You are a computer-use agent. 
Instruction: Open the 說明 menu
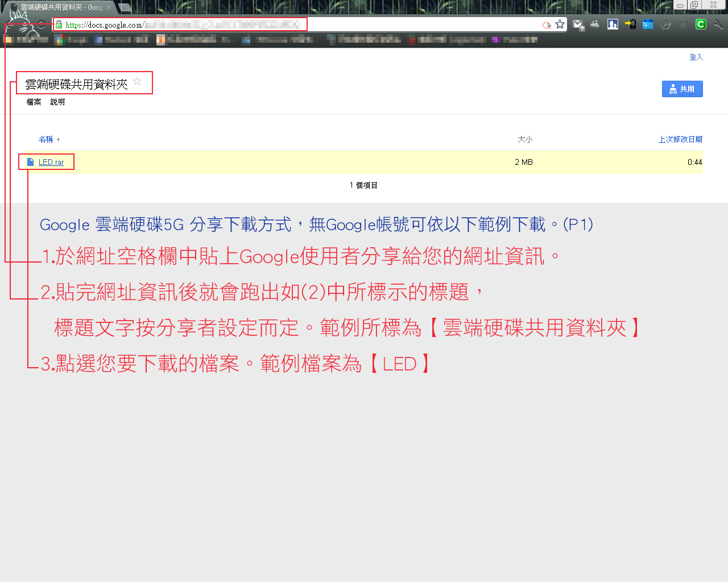point(57,102)
